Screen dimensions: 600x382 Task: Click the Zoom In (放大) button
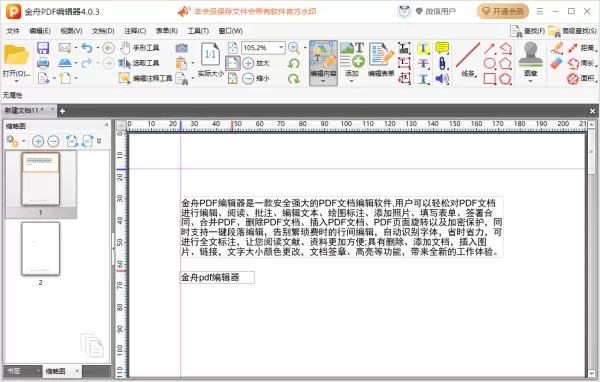pyautogui.click(x=256, y=63)
